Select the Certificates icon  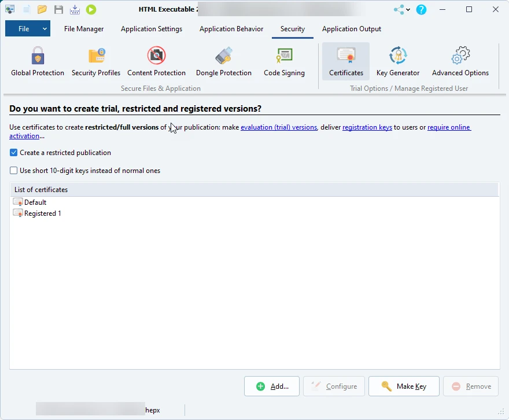(x=345, y=61)
